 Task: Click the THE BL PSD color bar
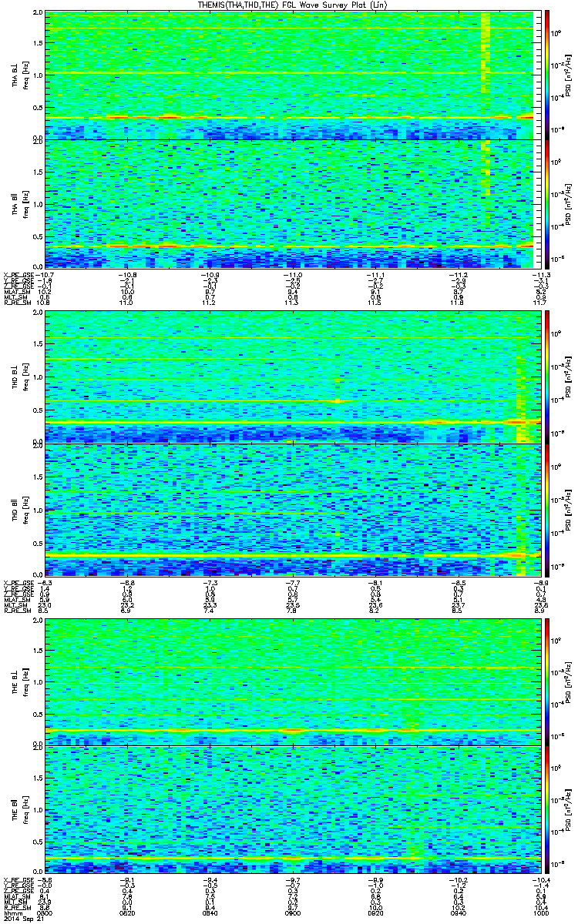548,681
